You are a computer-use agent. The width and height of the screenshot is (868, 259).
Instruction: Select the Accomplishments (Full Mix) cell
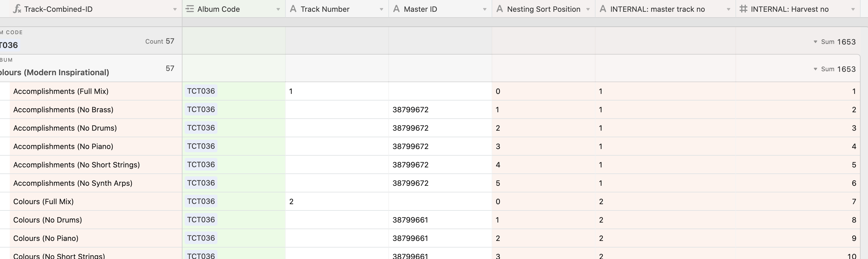point(96,91)
